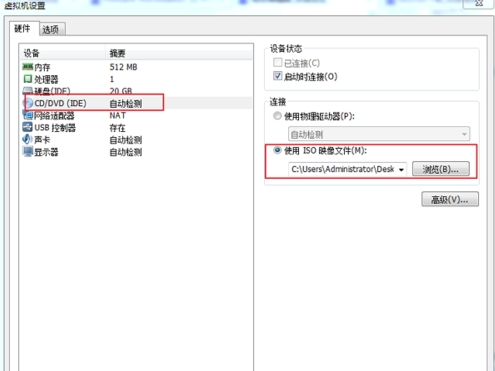Screen dimensions: 495x371
Task: Click the 硬盘(IDE) hard disk icon
Action: coord(28,91)
